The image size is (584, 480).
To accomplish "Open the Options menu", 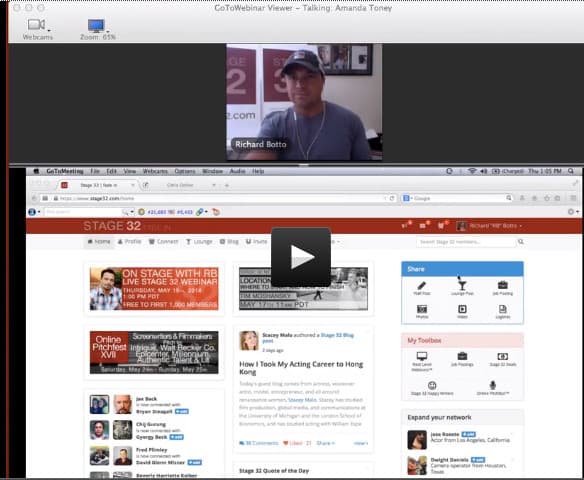I will pos(185,171).
